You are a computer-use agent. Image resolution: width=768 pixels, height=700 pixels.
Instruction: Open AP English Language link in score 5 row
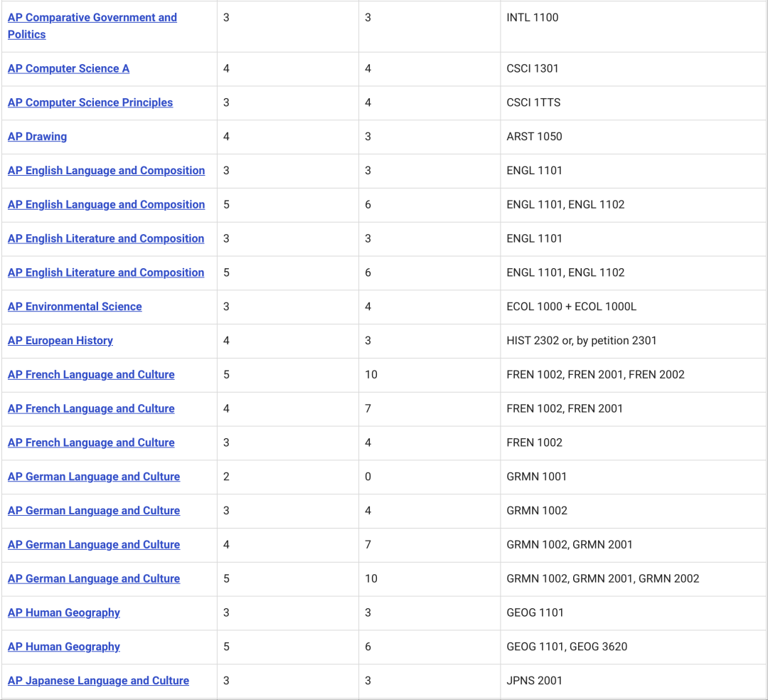[106, 204]
